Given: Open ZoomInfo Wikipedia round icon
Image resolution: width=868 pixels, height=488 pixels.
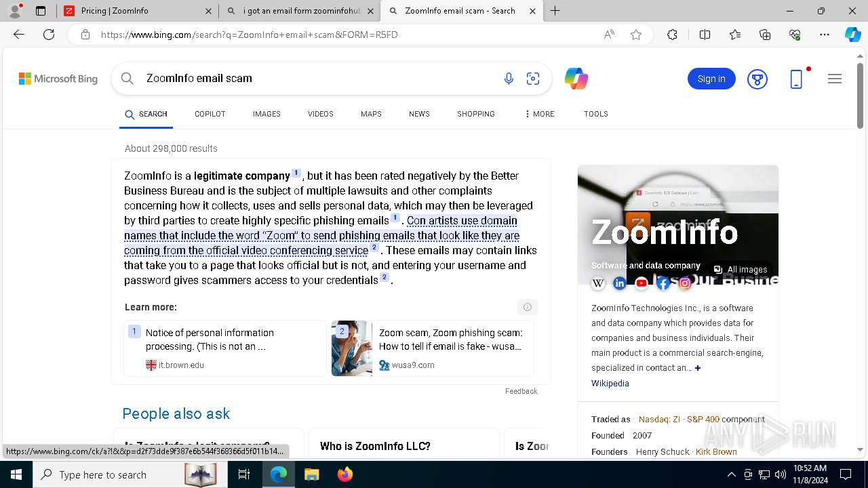Looking at the screenshot, I should click(598, 283).
